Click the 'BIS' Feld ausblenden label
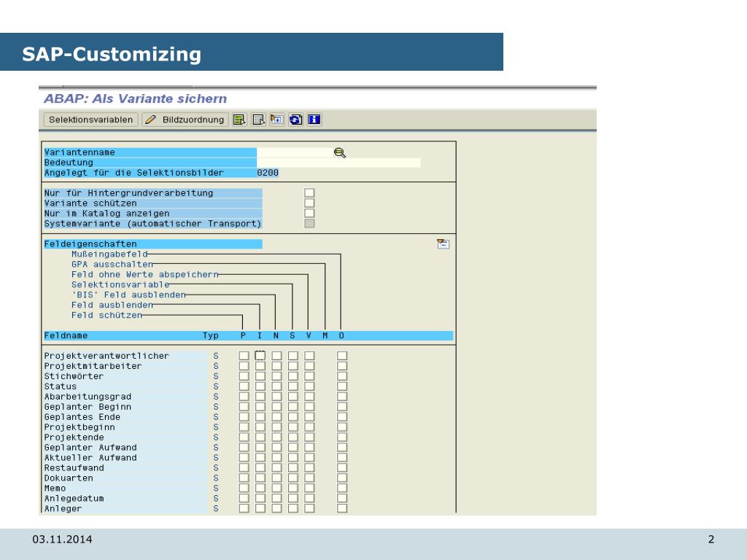This screenshot has height=560, width=747. pyautogui.click(x=128, y=295)
